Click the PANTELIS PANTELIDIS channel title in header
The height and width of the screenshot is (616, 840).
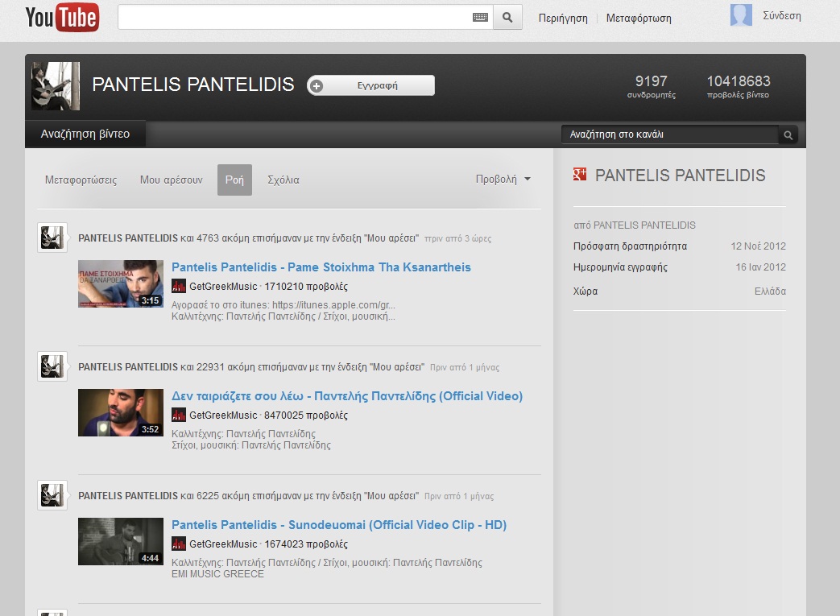point(193,85)
